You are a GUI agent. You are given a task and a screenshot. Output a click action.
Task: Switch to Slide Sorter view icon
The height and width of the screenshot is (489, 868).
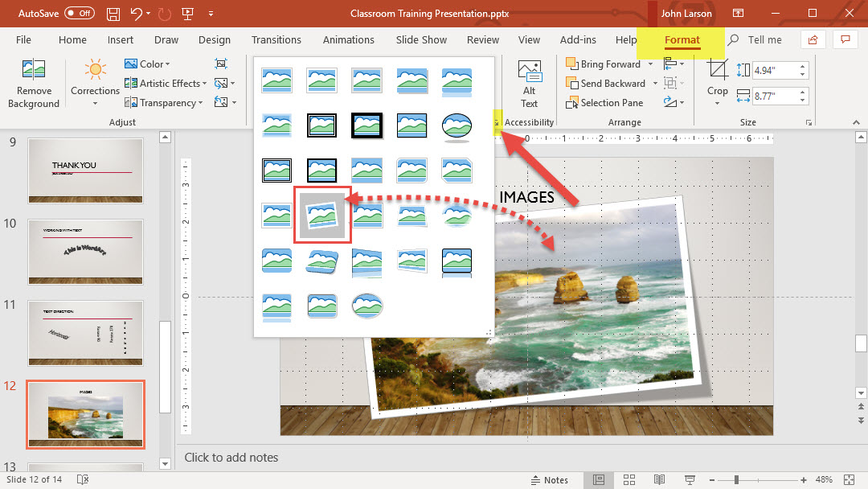[629, 480]
